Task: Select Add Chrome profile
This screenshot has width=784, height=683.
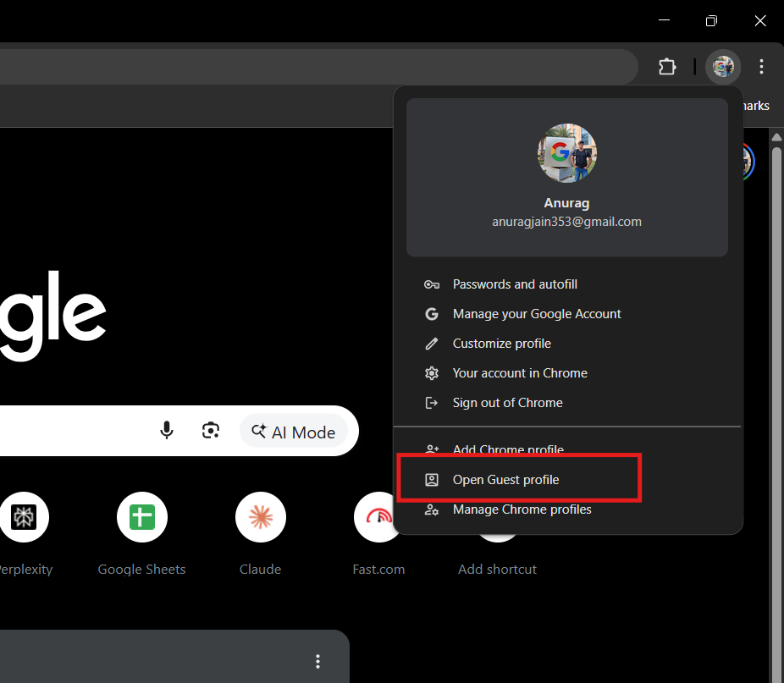Action: click(508, 449)
